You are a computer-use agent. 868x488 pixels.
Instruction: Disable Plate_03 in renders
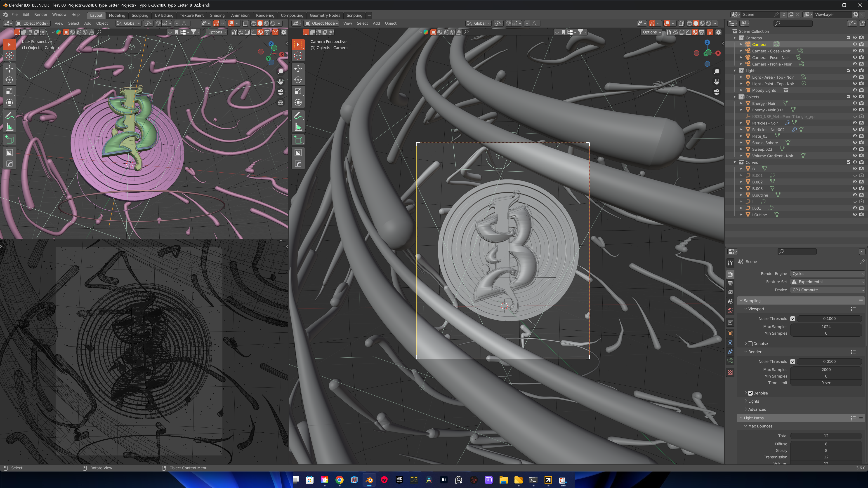[862, 136]
